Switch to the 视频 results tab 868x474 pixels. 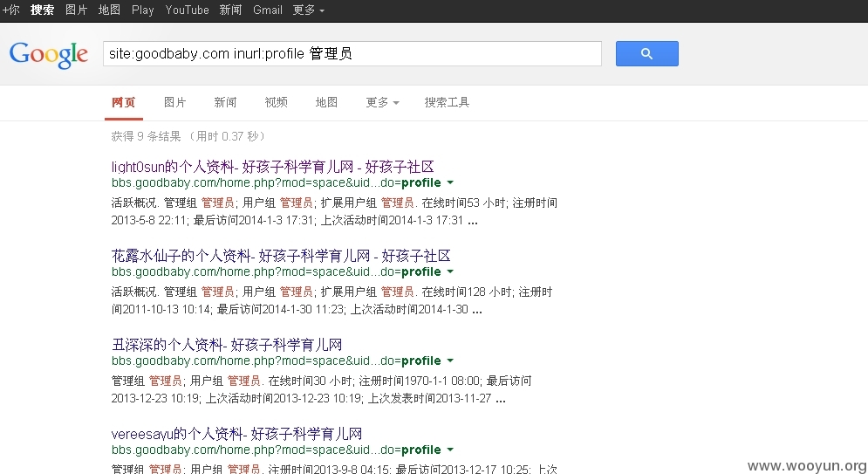point(276,102)
